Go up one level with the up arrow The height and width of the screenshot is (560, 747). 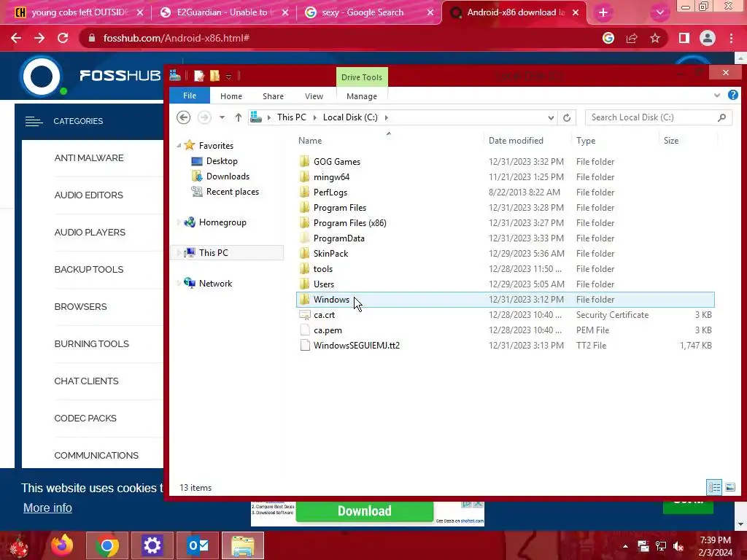[x=239, y=117]
